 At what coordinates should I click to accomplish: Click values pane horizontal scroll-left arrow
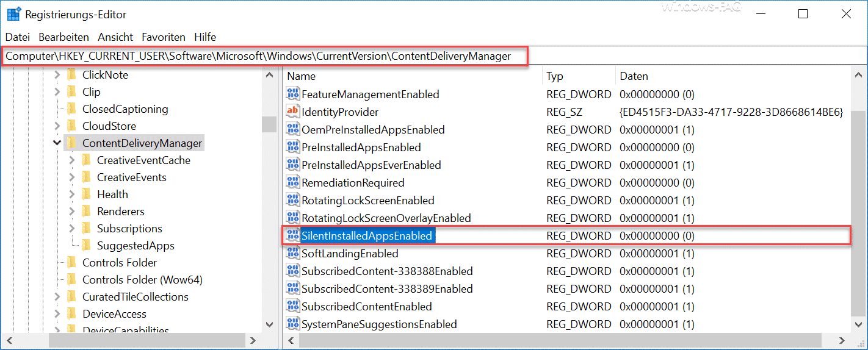[292, 341]
